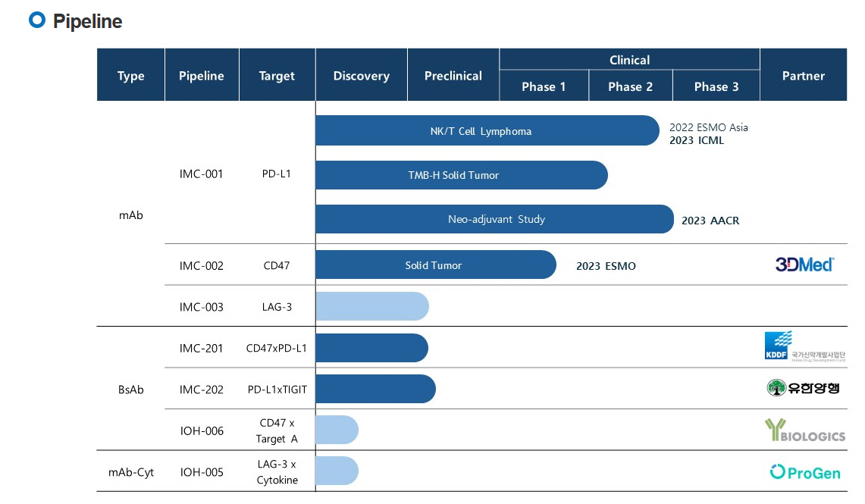Click the IOH-005 light blue bar
The height and width of the screenshot is (504, 865).
(337, 471)
